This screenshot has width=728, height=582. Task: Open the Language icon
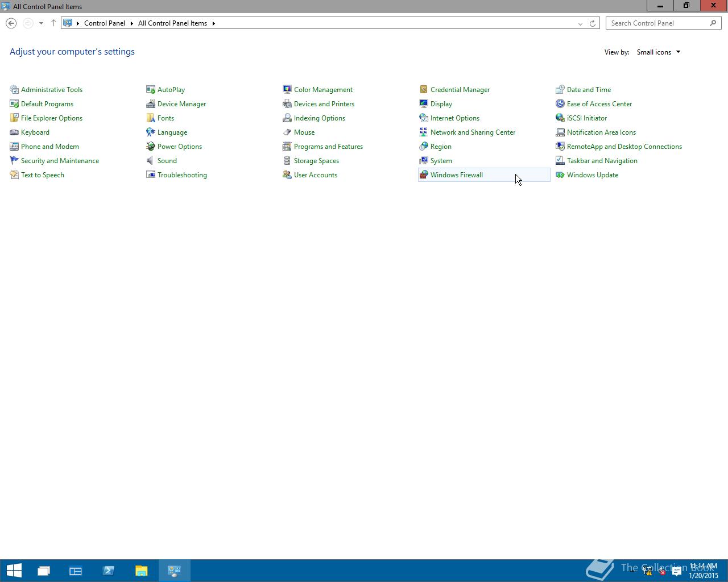(x=151, y=132)
